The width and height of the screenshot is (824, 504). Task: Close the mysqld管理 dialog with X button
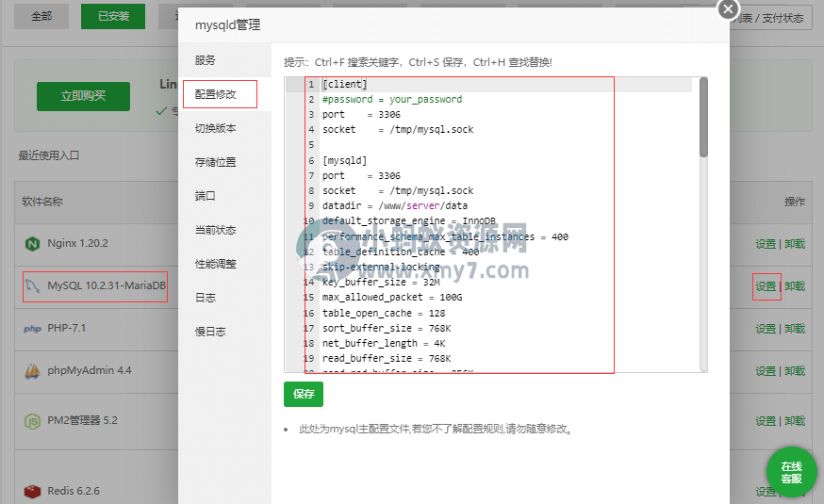729,8
